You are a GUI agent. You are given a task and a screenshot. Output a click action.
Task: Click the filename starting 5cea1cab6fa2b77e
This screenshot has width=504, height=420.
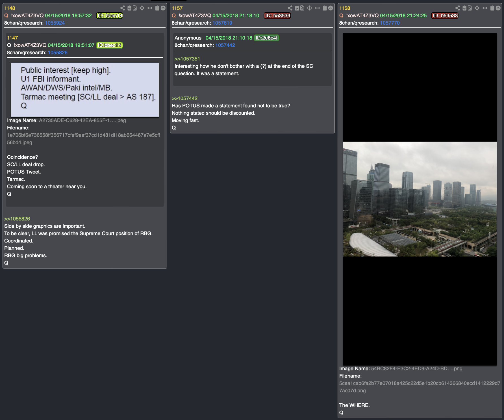click(420, 387)
